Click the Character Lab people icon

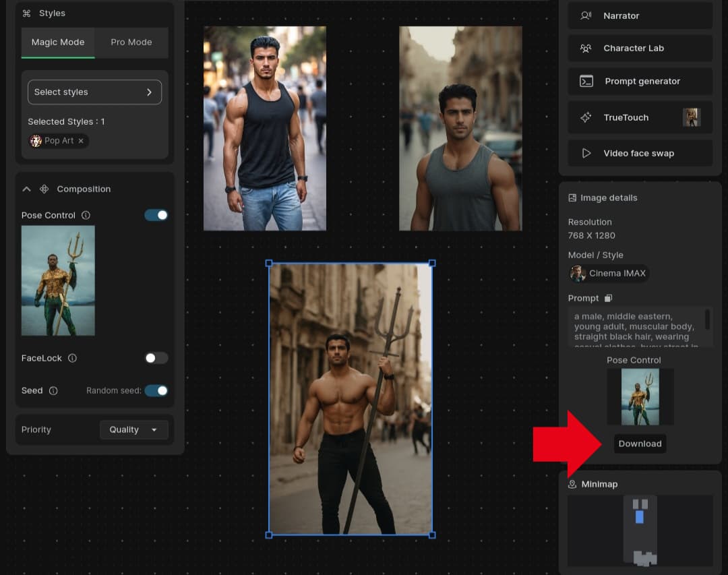[x=586, y=49]
